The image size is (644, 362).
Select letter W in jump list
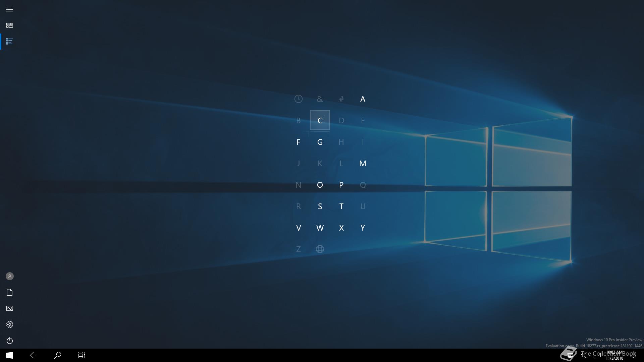point(320,228)
